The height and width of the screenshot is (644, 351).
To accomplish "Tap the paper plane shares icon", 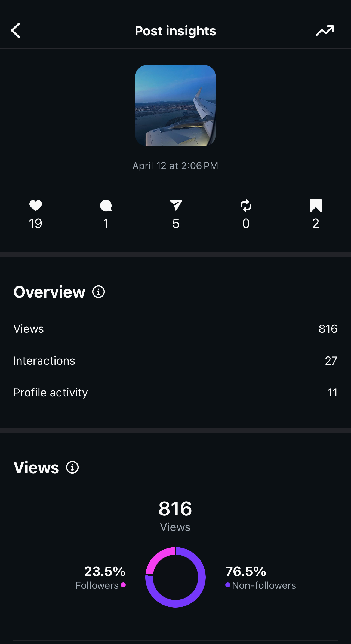I will (x=176, y=206).
